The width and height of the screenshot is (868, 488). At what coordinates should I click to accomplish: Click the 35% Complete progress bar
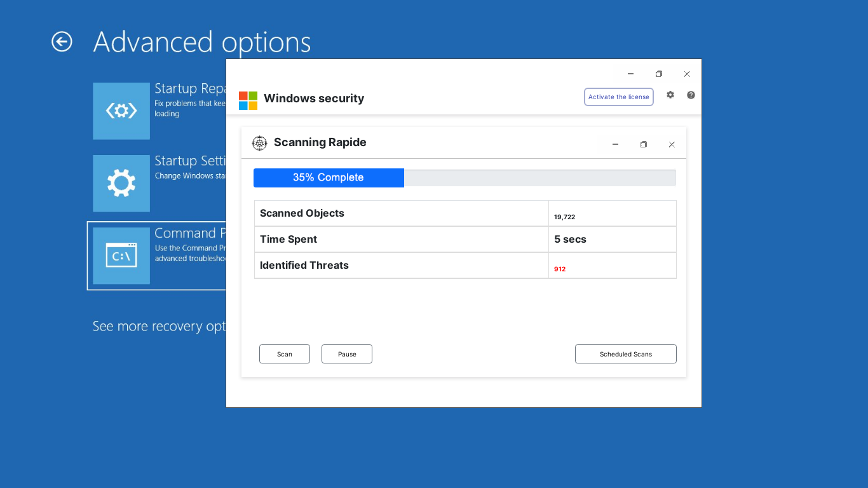click(x=329, y=178)
